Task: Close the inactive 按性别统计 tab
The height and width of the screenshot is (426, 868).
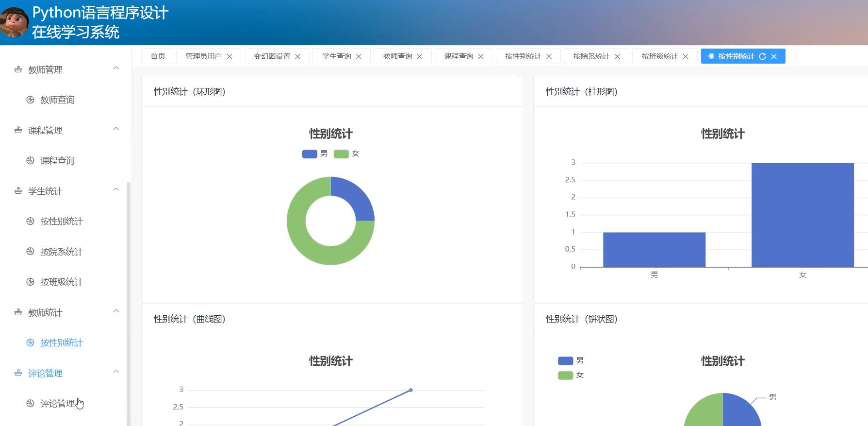Action: (x=549, y=56)
